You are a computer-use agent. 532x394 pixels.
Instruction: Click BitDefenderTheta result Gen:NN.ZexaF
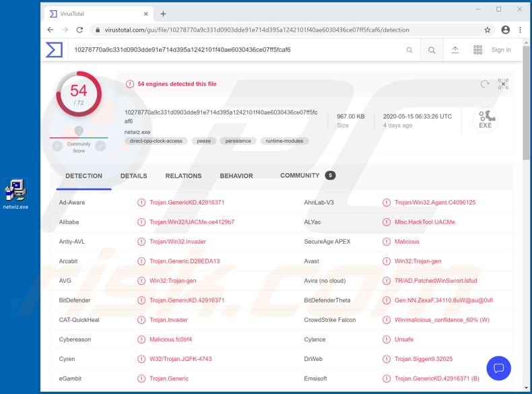tap(444, 300)
